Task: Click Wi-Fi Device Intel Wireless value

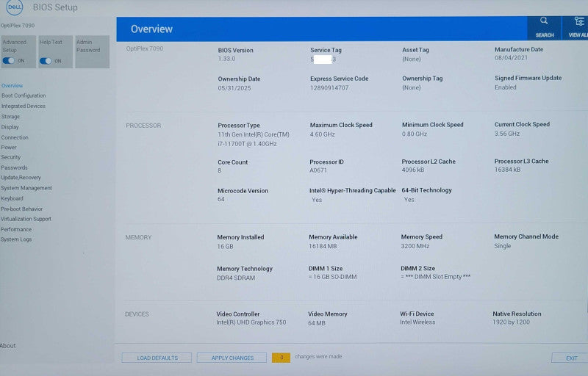Action: [x=417, y=322]
